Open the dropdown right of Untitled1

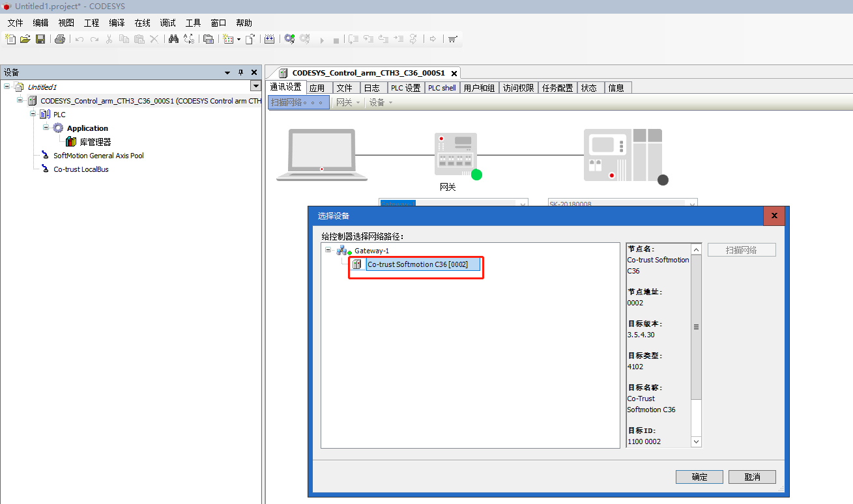pos(255,86)
